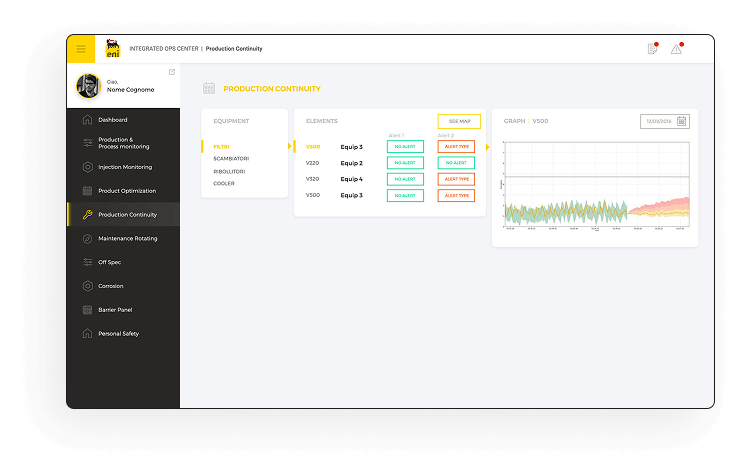Open the warning alerts triangle icon
Viewport: 749px width, 475px height.
[x=677, y=49]
